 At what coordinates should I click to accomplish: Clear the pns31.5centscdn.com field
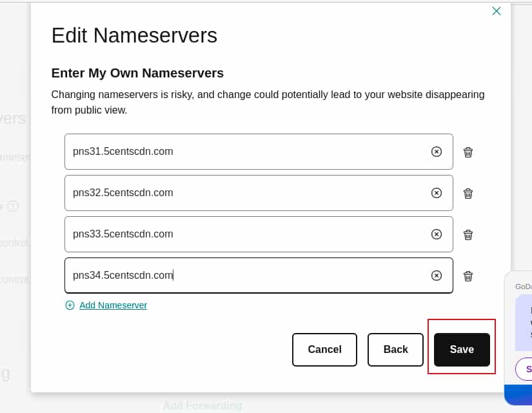click(437, 152)
